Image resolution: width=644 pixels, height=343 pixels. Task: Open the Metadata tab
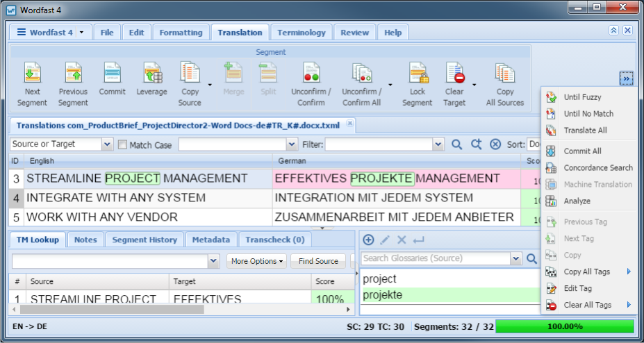point(211,240)
